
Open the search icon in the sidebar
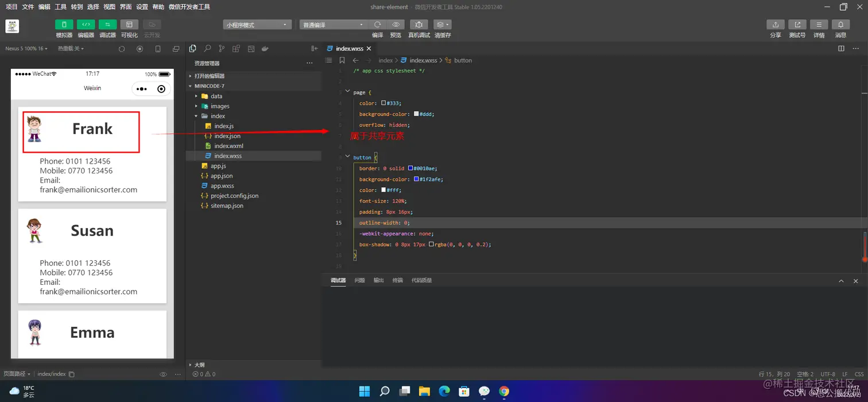coord(207,49)
